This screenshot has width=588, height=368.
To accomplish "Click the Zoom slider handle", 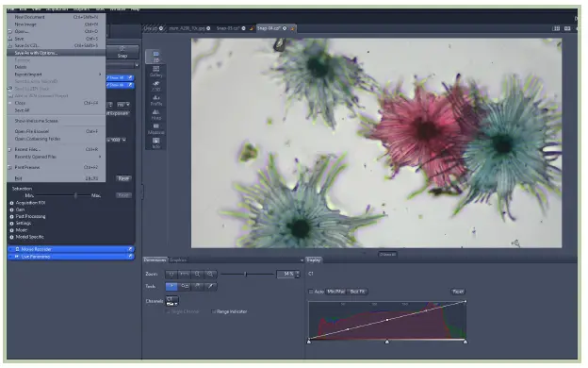I will click(x=246, y=275).
